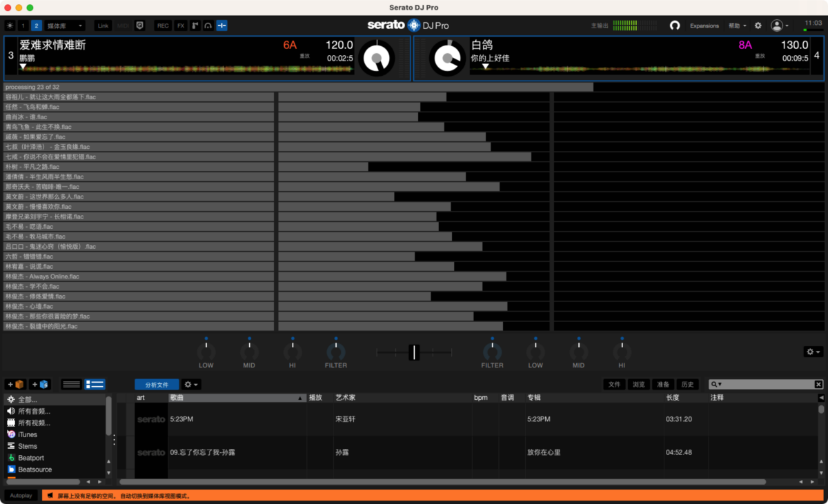Click the shield-shaped icon next to MIDI
Image resolution: width=828 pixels, height=504 pixels.
pyautogui.click(x=139, y=26)
